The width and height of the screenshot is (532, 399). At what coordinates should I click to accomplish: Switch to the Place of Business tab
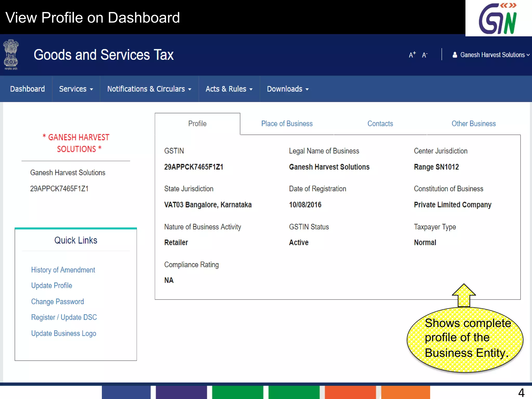(x=287, y=124)
